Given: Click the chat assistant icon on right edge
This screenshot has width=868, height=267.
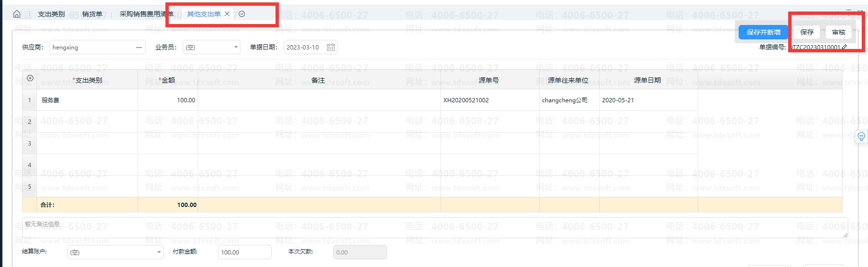Looking at the screenshot, I should tap(861, 136).
